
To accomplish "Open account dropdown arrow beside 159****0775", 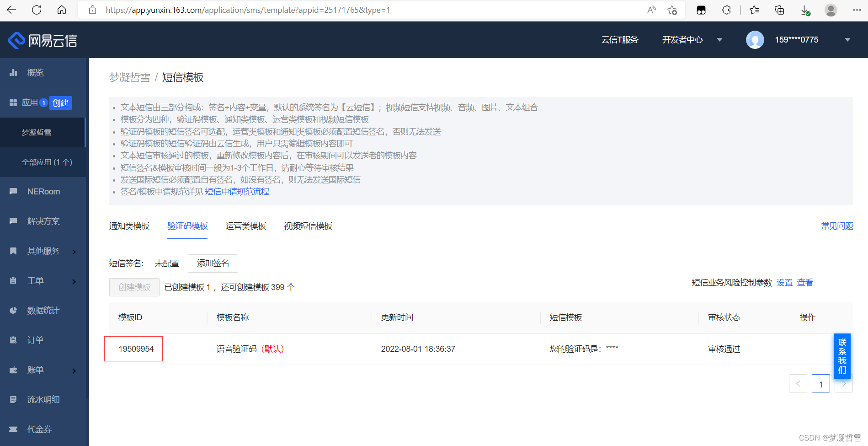I will point(847,40).
